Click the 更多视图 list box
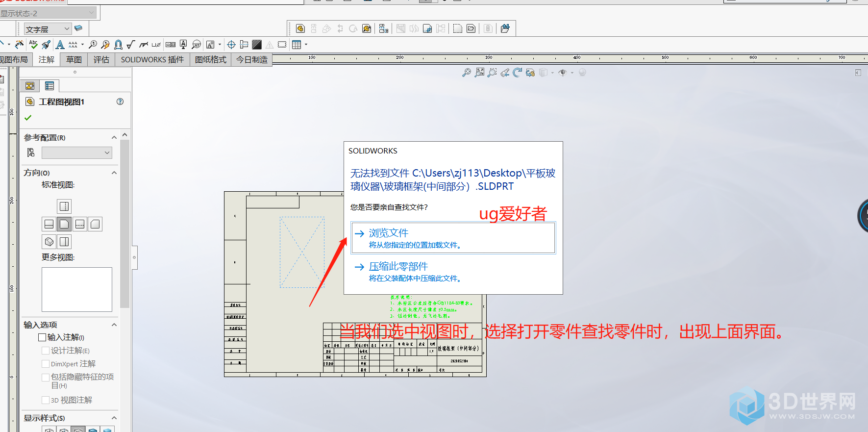Viewport: 868px width, 432px height. pyautogui.click(x=77, y=289)
